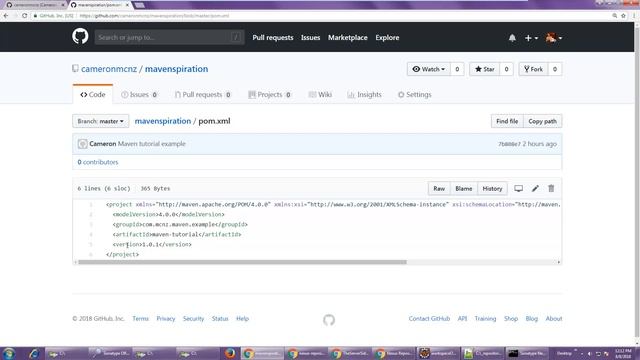Click the Find file button

pyautogui.click(x=507, y=121)
